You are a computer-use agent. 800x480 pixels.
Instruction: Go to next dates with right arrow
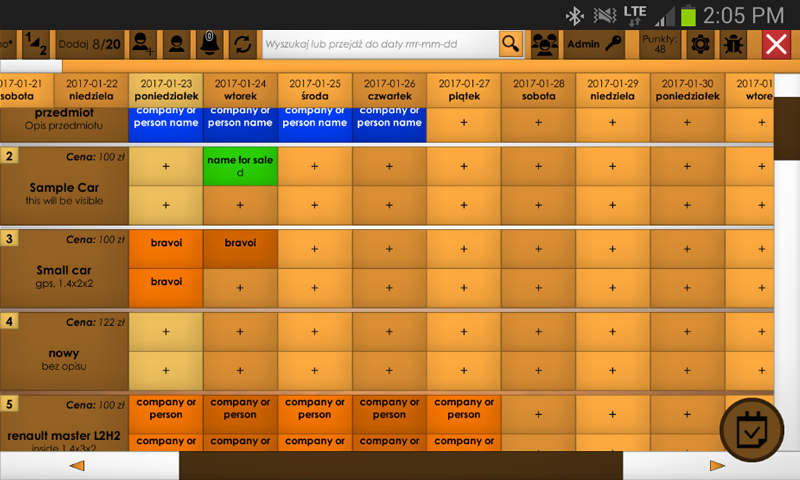point(717,465)
